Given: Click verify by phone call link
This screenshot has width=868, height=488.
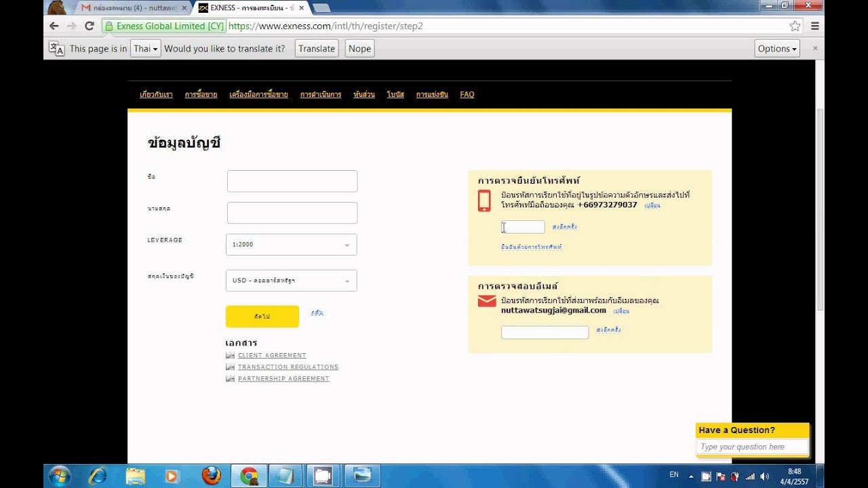Looking at the screenshot, I should (x=532, y=247).
